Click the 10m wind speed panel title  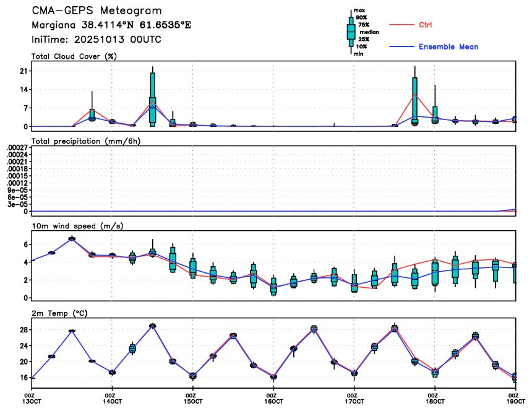[77, 226]
